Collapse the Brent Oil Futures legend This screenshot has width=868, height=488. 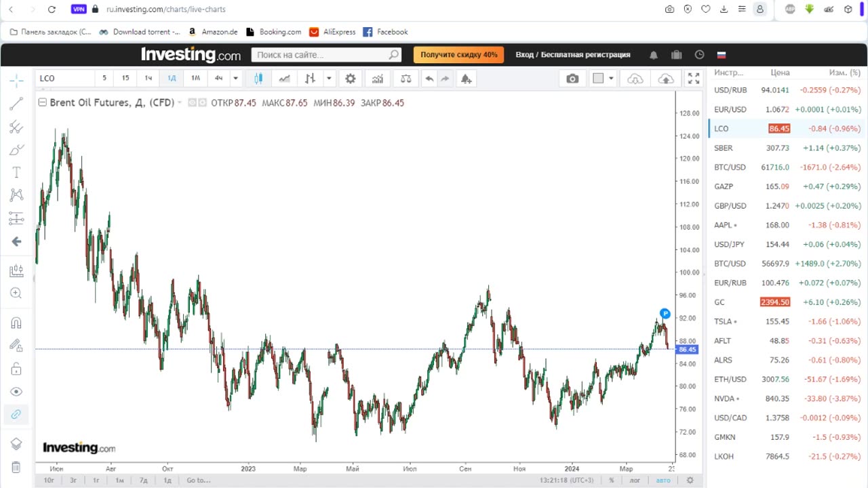pos(43,103)
